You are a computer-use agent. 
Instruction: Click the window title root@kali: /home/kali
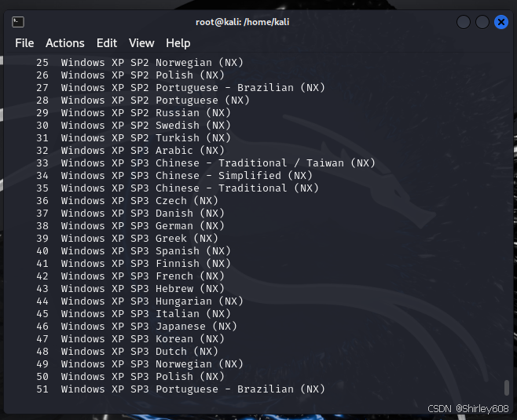point(242,22)
